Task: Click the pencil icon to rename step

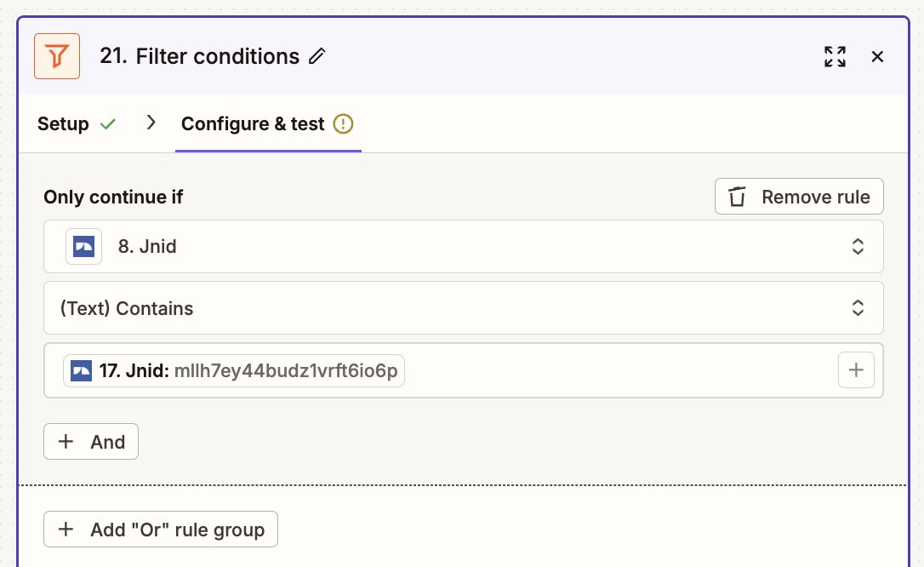Action: [x=317, y=56]
